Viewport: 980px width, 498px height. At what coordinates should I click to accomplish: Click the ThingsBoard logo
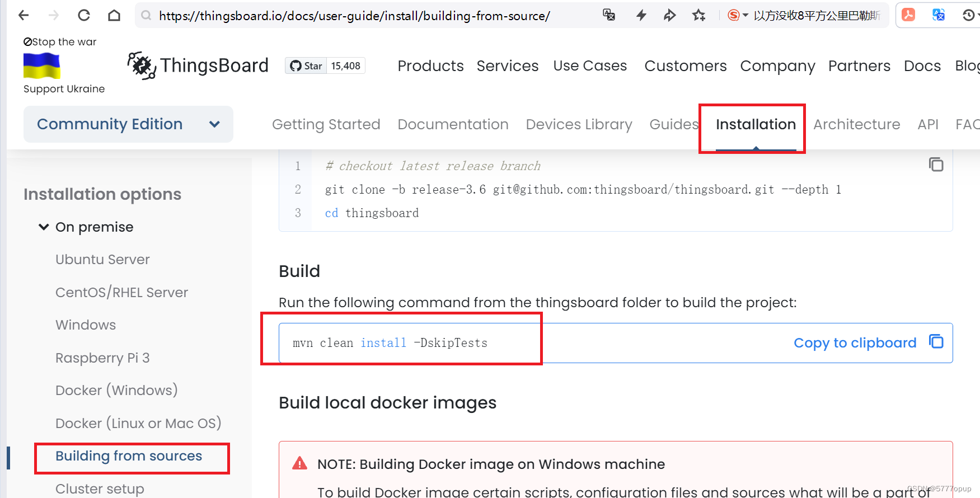tap(198, 65)
